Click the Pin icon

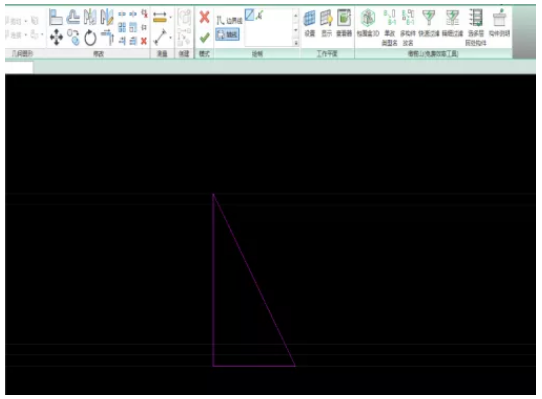pos(144,27)
